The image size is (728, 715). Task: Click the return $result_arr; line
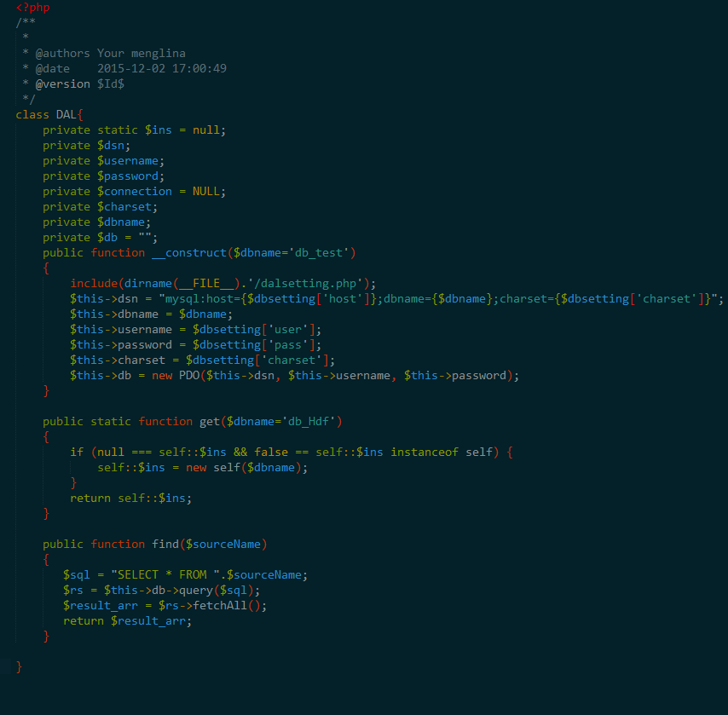(127, 620)
